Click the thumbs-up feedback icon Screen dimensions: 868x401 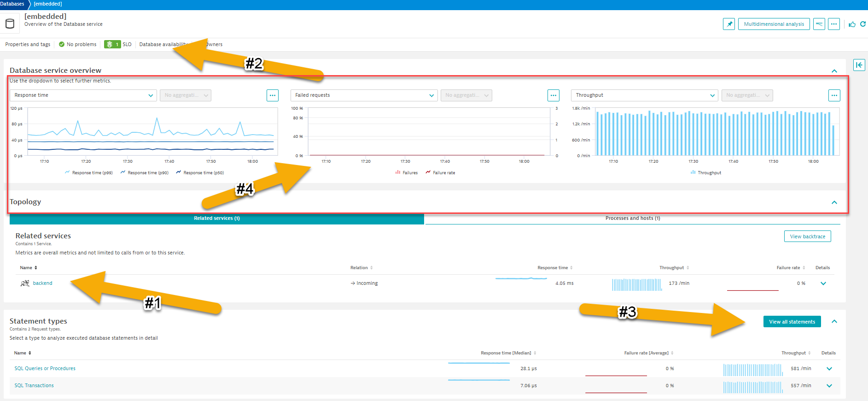852,24
